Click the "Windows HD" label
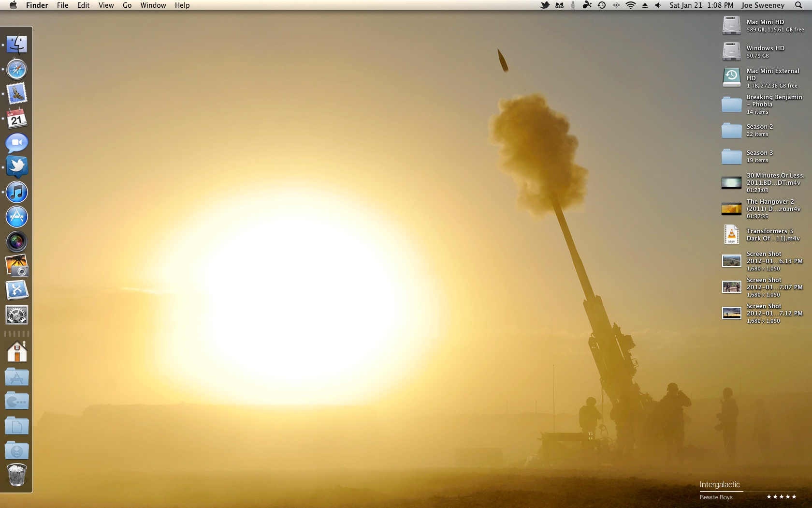Image resolution: width=812 pixels, height=508 pixels. click(765, 48)
